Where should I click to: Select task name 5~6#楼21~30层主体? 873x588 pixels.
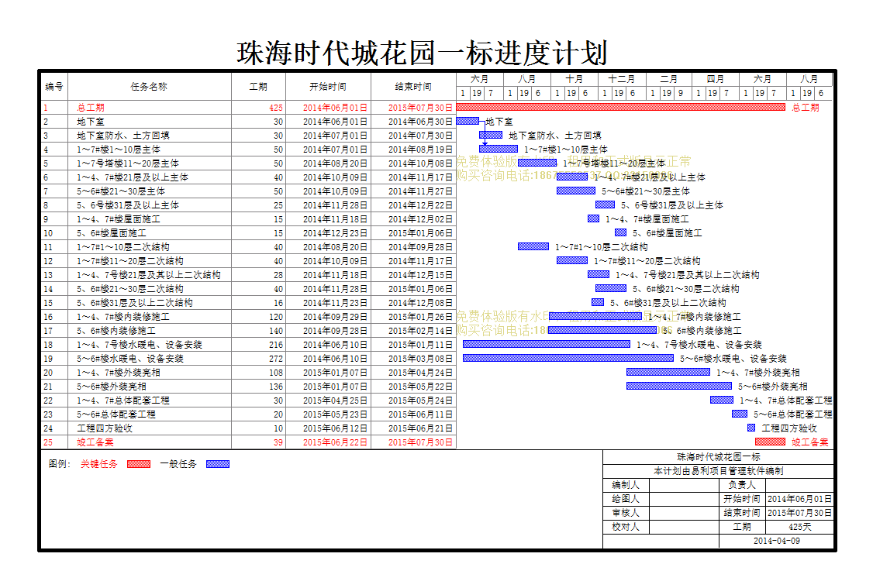(x=121, y=191)
